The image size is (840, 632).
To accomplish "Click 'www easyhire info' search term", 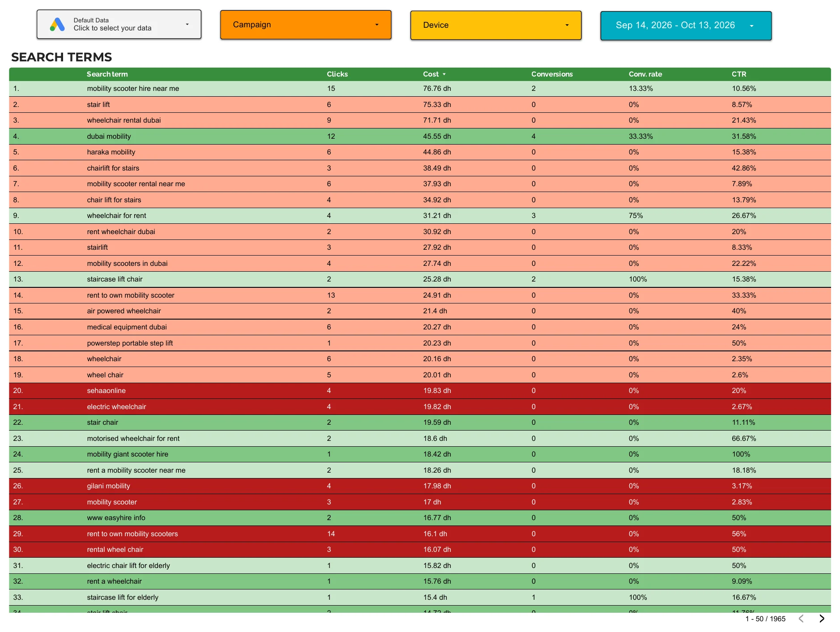I will click(x=116, y=518).
